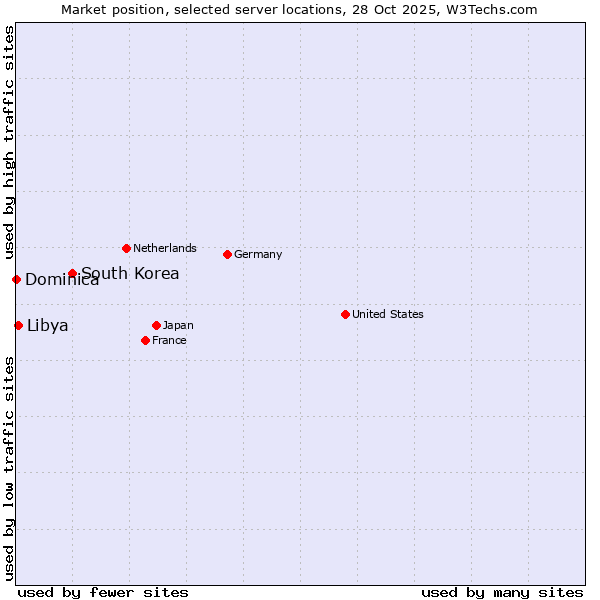Select the South Korea text label

tap(130, 273)
